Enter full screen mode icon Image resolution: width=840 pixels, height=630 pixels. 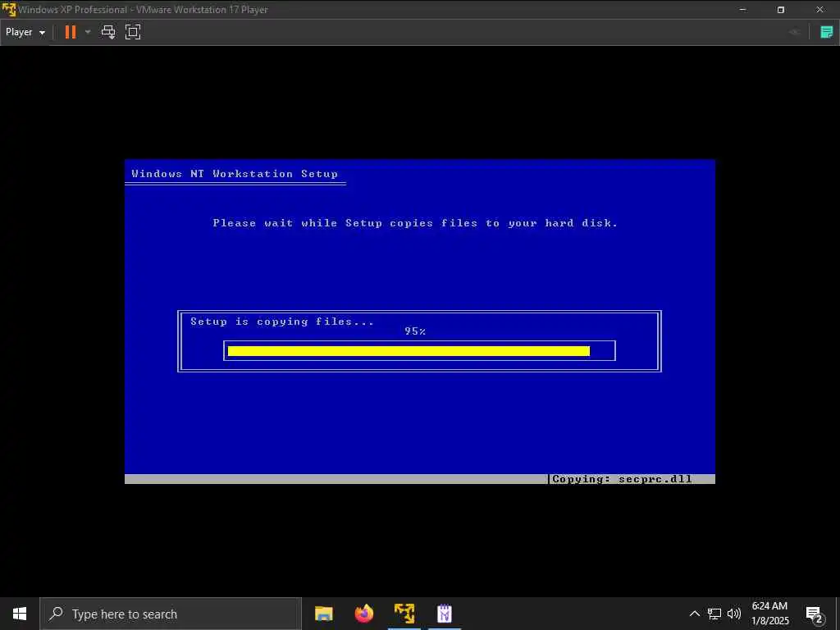[133, 32]
